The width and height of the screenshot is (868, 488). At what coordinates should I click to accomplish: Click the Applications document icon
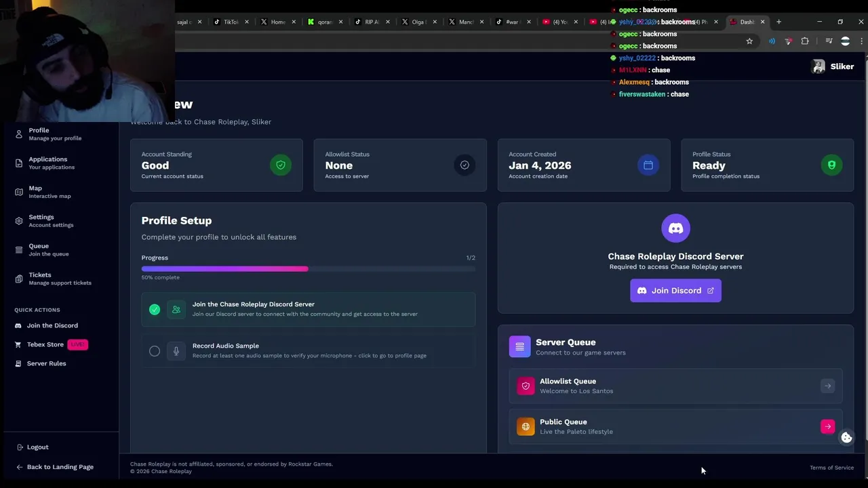pos(19,163)
